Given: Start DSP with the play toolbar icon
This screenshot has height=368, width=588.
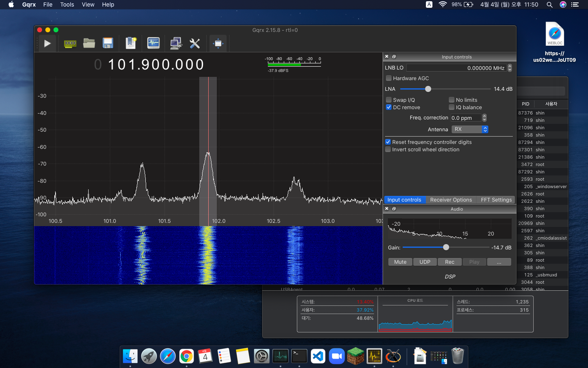Looking at the screenshot, I should pyautogui.click(x=47, y=43).
